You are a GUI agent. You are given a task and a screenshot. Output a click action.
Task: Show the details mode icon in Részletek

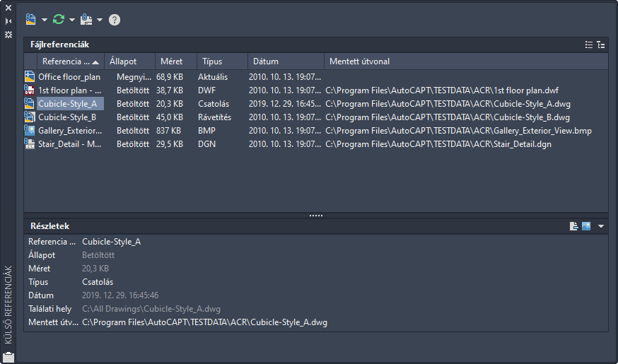(x=574, y=226)
